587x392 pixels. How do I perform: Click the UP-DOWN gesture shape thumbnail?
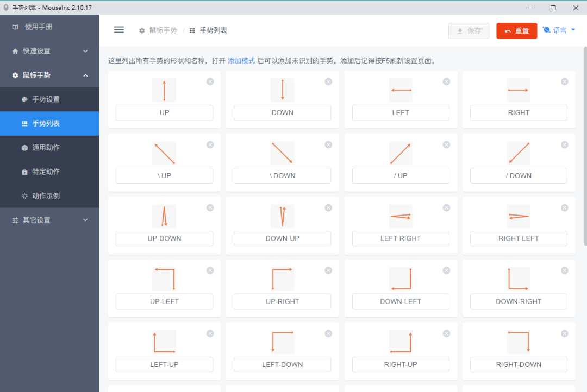tap(164, 216)
